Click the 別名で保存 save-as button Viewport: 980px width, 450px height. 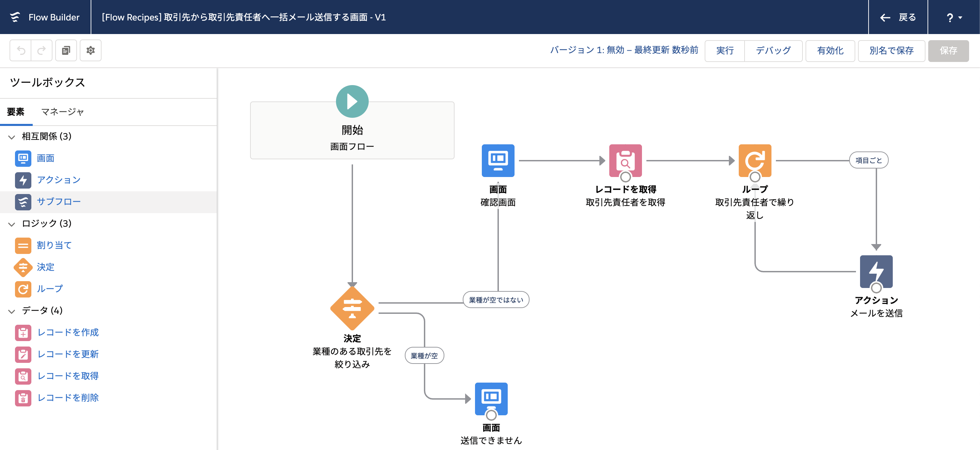click(x=891, y=51)
